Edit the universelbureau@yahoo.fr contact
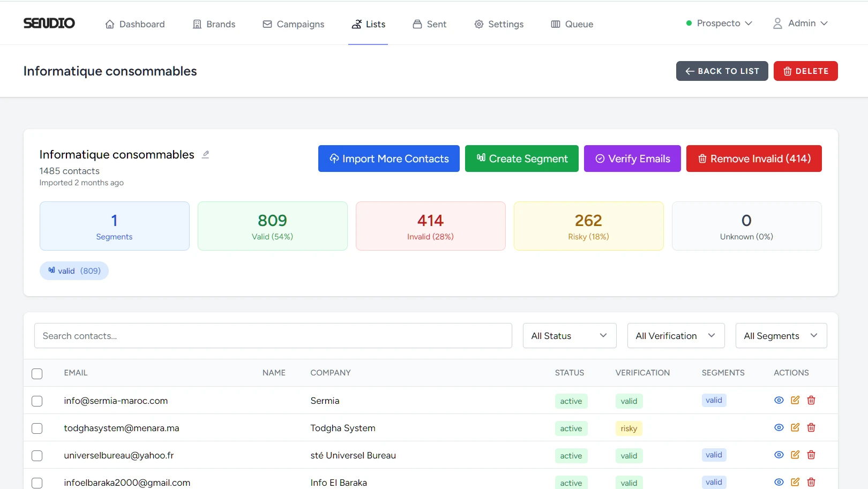The width and height of the screenshot is (868, 489). [x=795, y=455]
